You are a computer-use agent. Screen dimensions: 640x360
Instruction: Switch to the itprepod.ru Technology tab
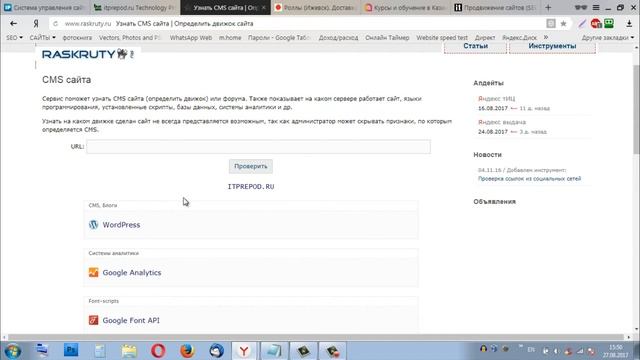pos(135,7)
